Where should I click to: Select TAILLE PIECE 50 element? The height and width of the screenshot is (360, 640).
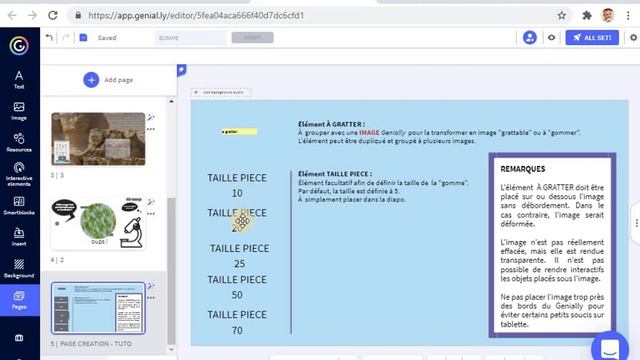(x=237, y=287)
